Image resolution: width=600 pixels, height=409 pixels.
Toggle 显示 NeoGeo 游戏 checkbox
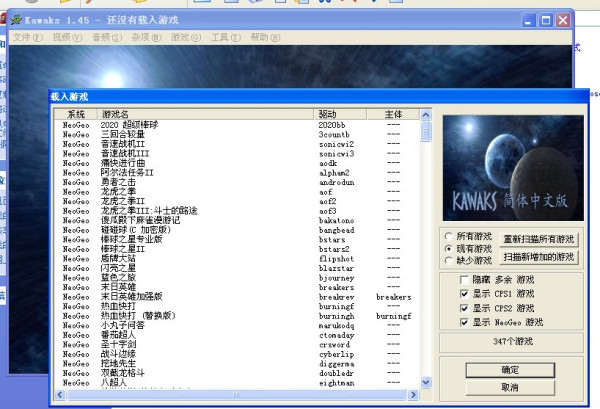(464, 322)
